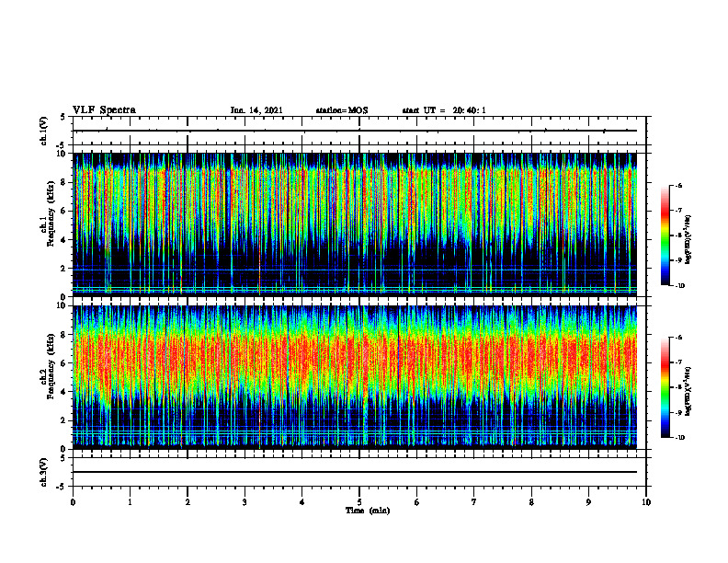The width and height of the screenshot is (728, 563).
Task: Click the "station=MOS" header label
Action: point(342,110)
